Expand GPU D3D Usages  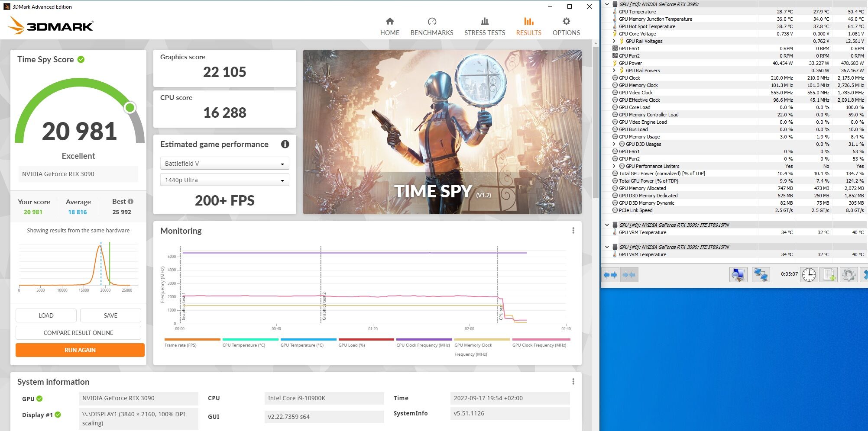(x=614, y=144)
